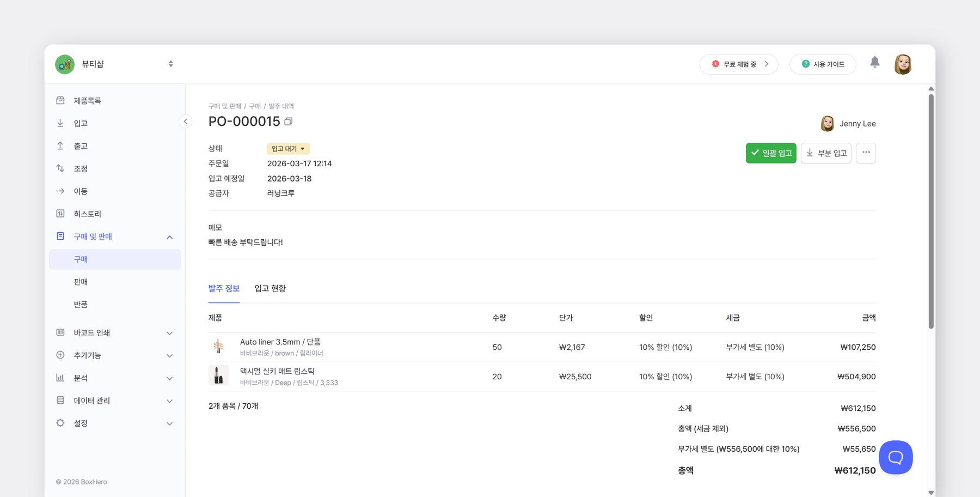This screenshot has height=497, width=980.
Task: Open the more options menu next to 부분 입고
Action: coord(865,153)
